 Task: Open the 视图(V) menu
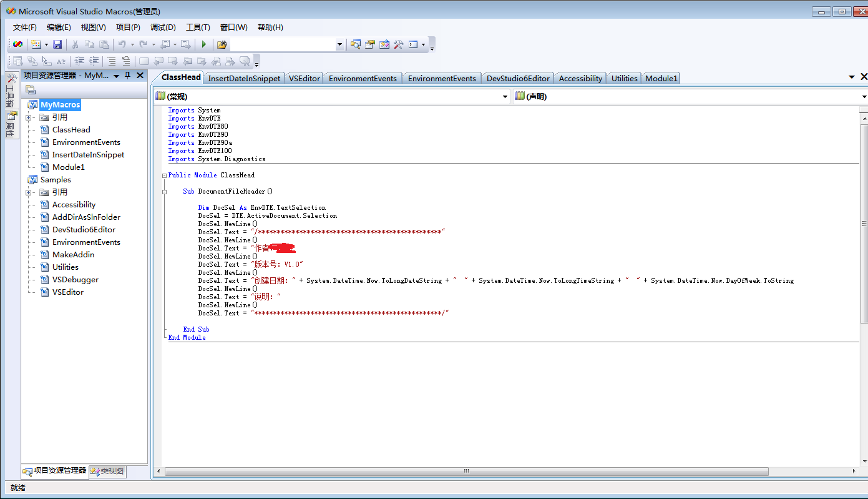(94, 27)
